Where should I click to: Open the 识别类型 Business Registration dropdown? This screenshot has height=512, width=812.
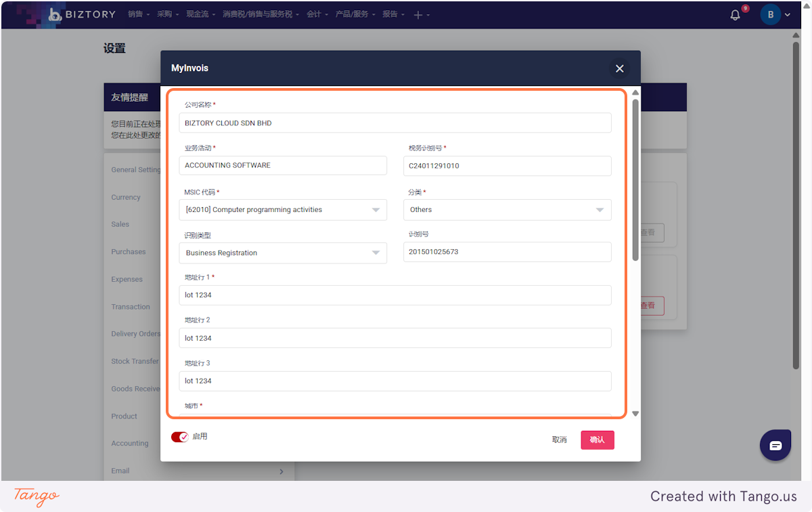(x=283, y=253)
